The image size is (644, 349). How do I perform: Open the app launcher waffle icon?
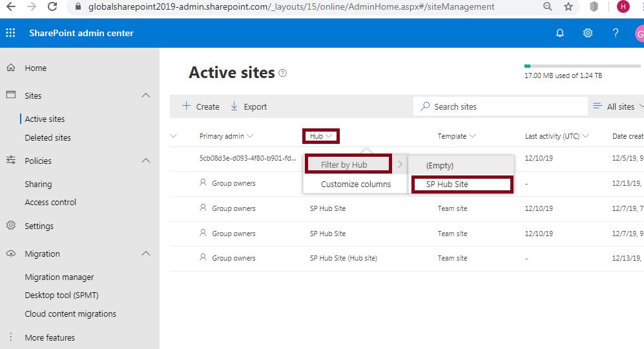coord(11,33)
